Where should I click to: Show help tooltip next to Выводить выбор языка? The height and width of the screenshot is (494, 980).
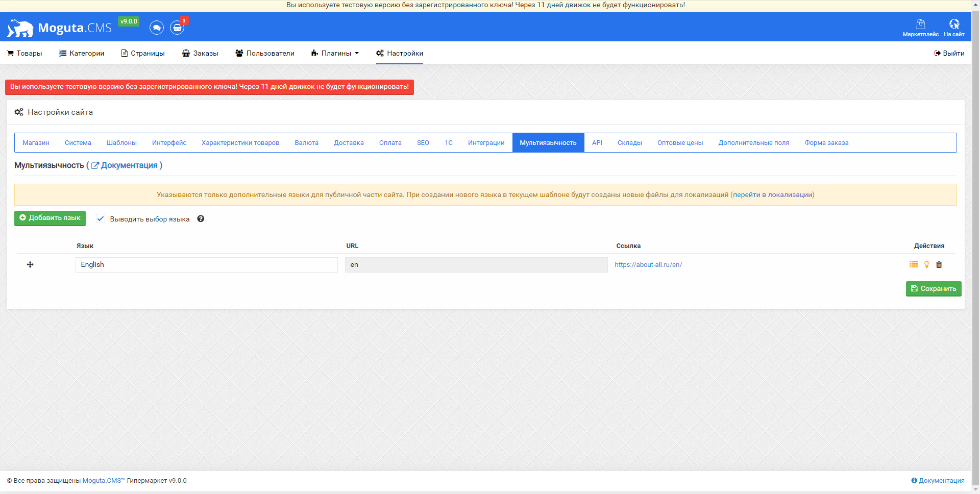pyautogui.click(x=201, y=218)
